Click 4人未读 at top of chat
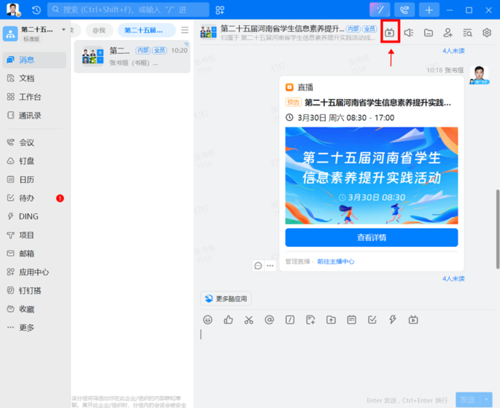Viewport: 500px width, 408px height. 453,51
